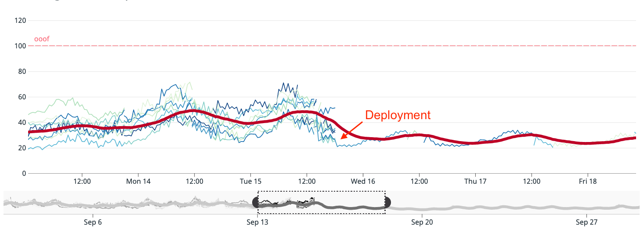The width and height of the screenshot is (644, 233).
Task: Click the left brush handle of the range selector
Action: pos(255,202)
